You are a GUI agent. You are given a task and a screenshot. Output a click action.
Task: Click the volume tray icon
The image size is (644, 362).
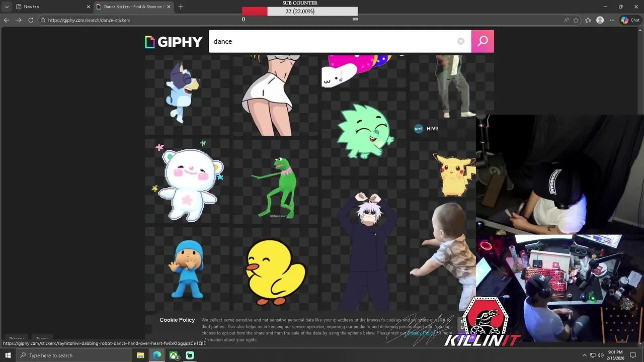click(600, 355)
